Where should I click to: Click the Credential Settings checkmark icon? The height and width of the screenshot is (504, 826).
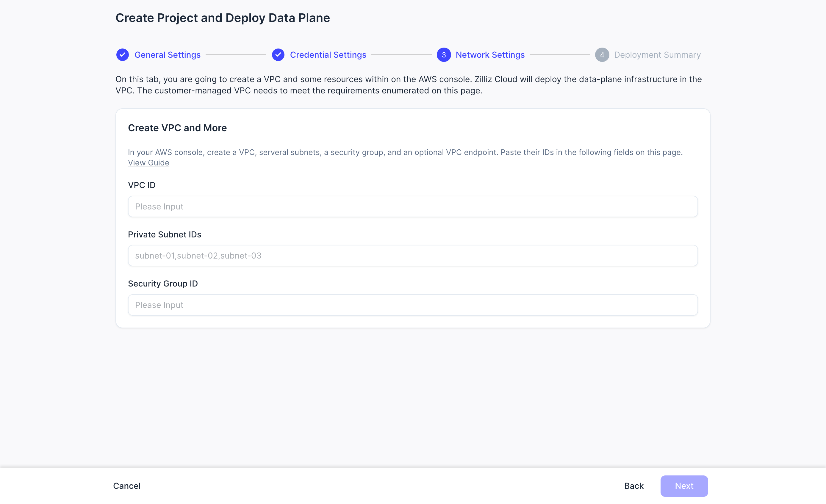pyautogui.click(x=278, y=55)
